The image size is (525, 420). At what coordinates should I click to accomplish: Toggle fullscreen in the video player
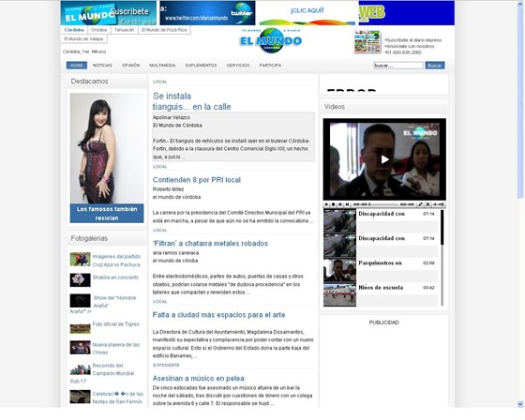(x=420, y=204)
